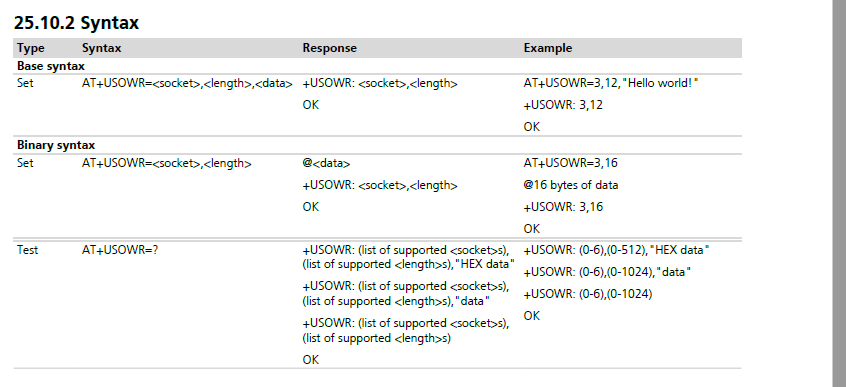Click the Hello world example command
This screenshot has width=846, height=387.
611,84
